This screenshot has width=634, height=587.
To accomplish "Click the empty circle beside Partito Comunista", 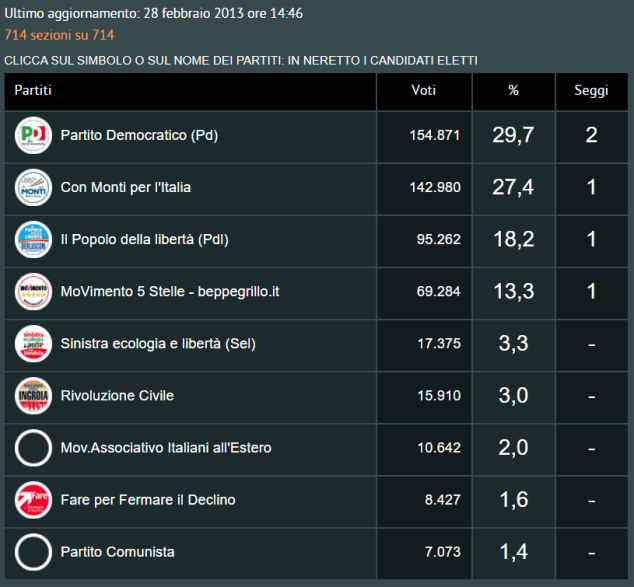I will (34, 551).
